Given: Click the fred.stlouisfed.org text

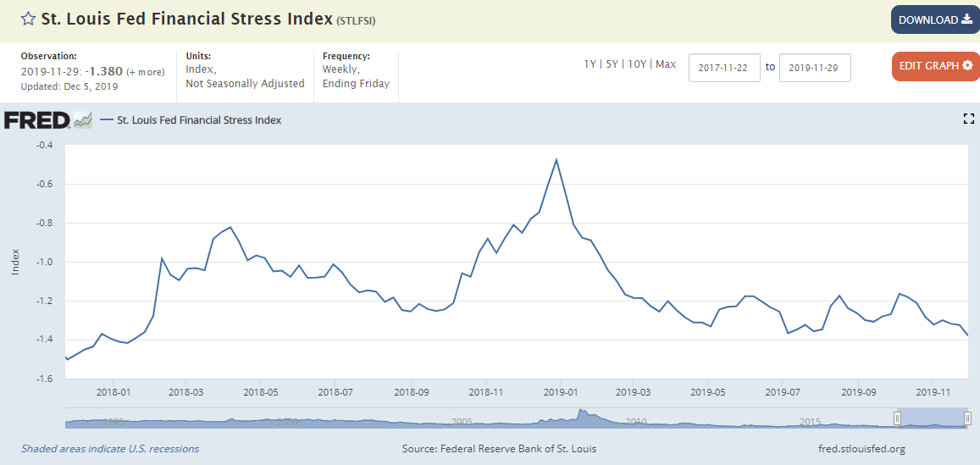Looking at the screenshot, I should [x=861, y=449].
